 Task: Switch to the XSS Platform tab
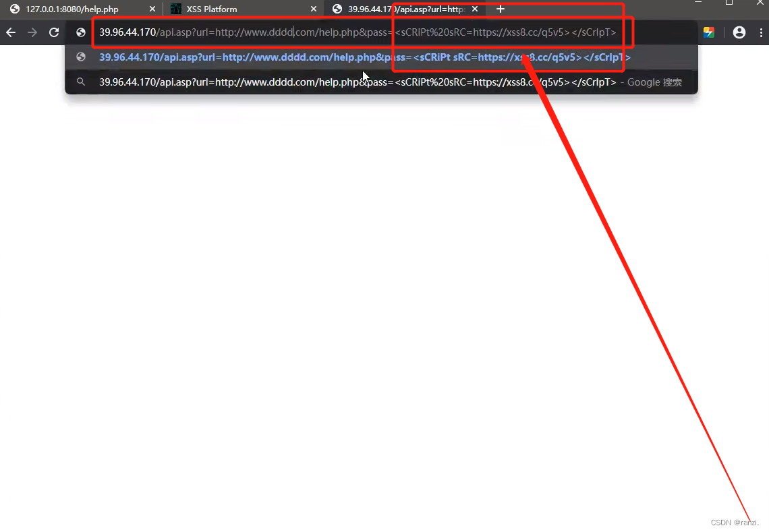tap(244, 9)
